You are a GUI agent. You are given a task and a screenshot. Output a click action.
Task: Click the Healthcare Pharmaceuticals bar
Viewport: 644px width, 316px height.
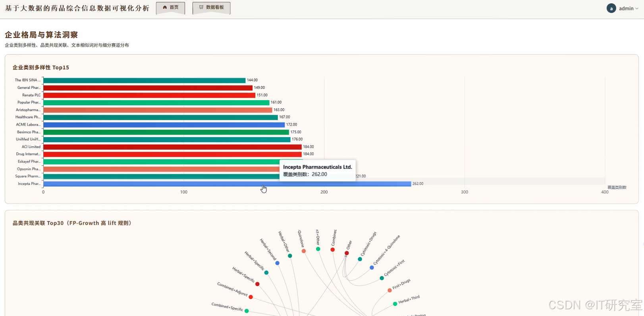click(x=161, y=117)
